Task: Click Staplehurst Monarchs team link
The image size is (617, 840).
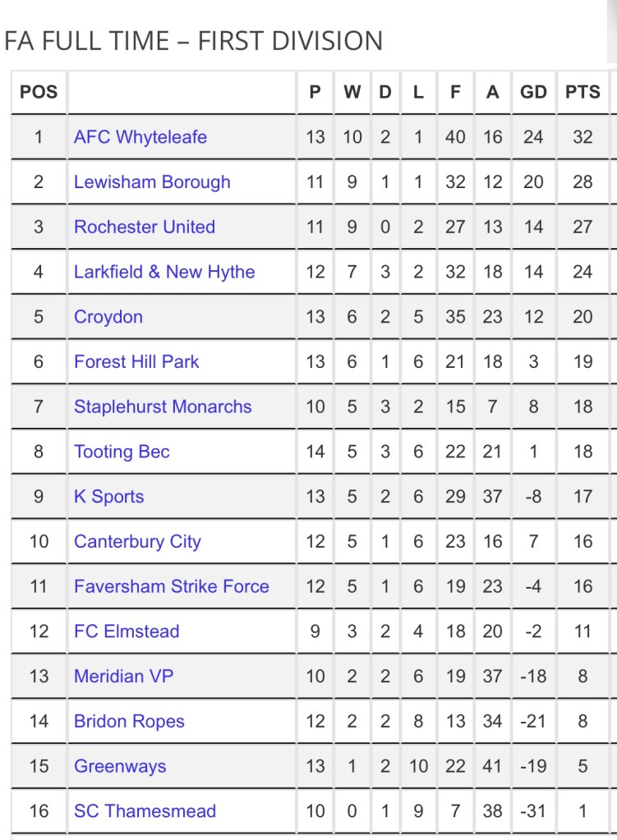Action: [x=163, y=406]
